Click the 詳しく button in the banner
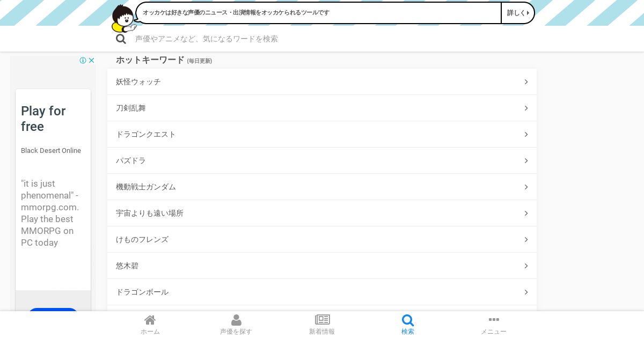 518,13
